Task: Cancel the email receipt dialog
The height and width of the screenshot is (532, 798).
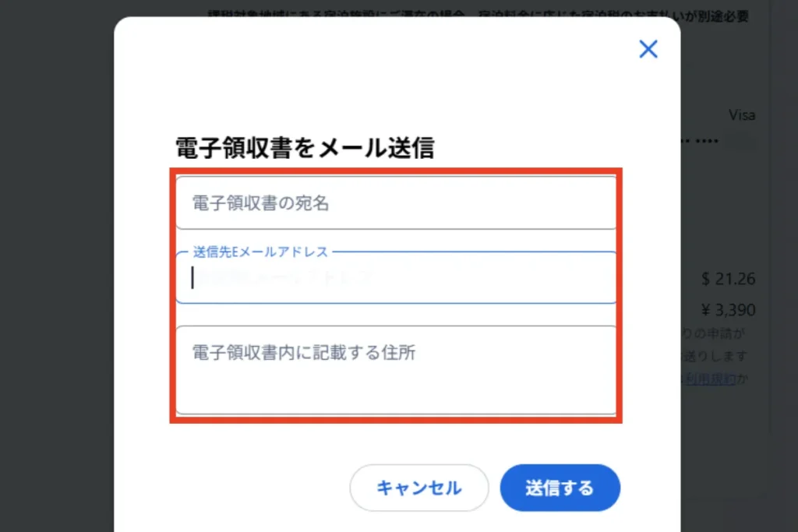Action: [418, 488]
